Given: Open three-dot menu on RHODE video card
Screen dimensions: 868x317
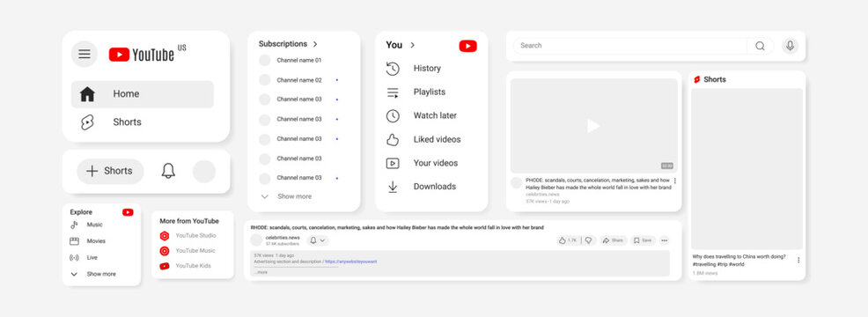Looking at the screenshot, I should (675, 181).
